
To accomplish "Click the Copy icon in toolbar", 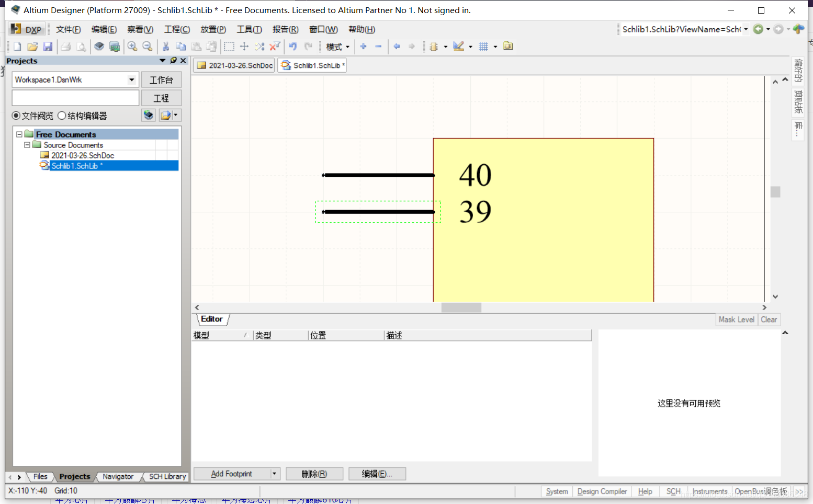I will tap(181, 47).
